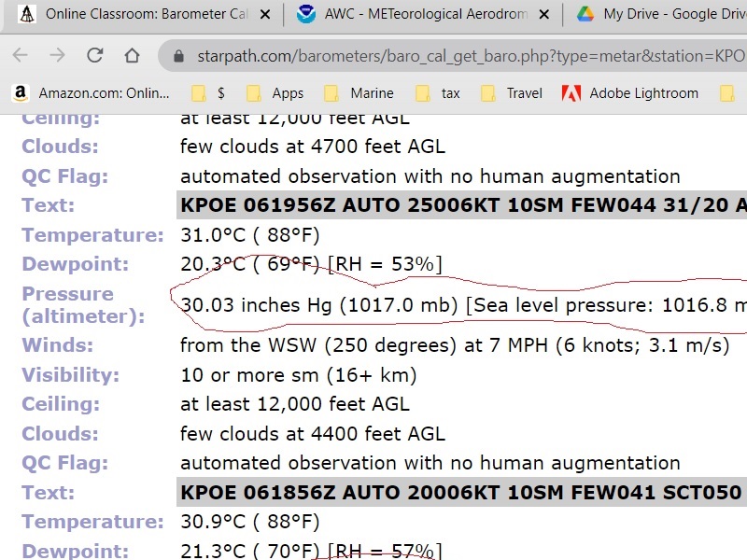This screenshot has height=560, width=747.
Task: Click the Google Drive favicon on the tab
Action: (x=585, y=14)
